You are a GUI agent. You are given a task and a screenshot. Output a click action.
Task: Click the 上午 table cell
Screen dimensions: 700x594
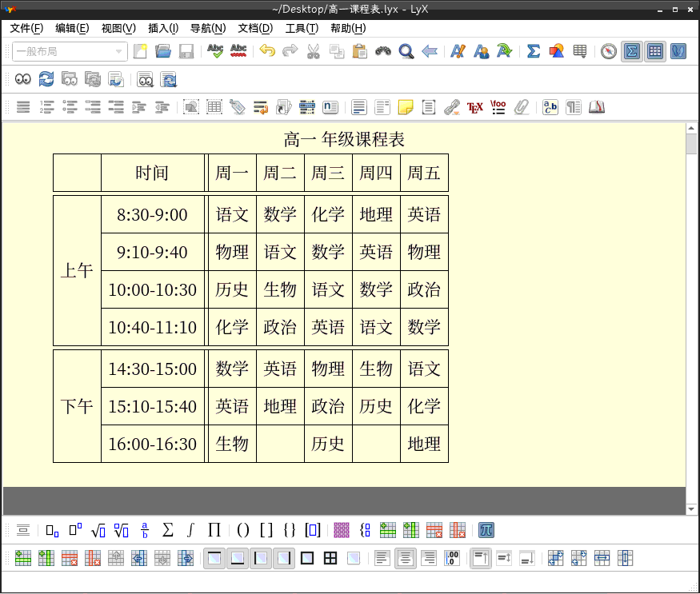[x=77, y=271]
